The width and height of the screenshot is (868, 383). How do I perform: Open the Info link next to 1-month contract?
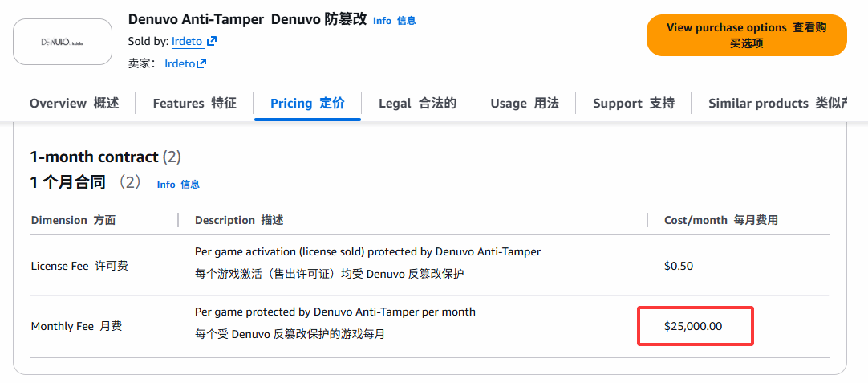point(178,185)
